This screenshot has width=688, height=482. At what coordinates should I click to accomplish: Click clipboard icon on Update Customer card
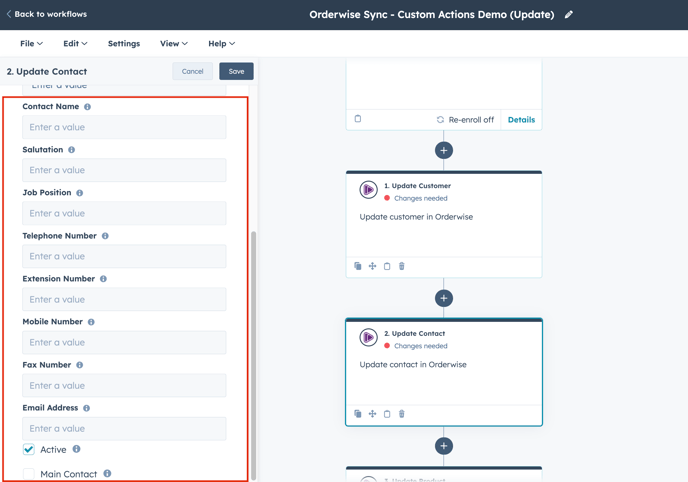click(387, 266)
